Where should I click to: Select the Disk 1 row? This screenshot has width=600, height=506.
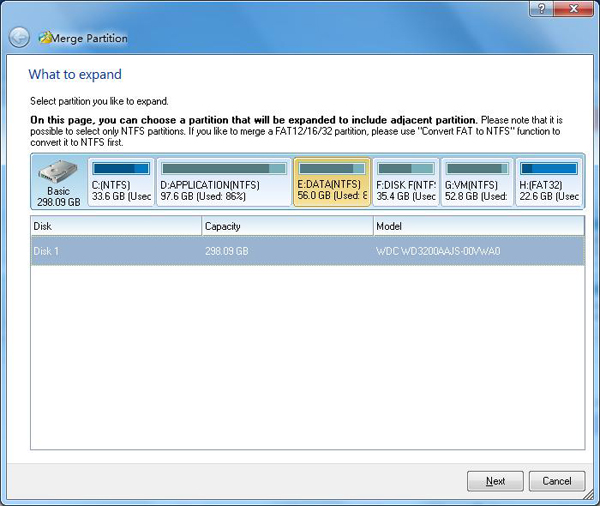click(308, 251)
